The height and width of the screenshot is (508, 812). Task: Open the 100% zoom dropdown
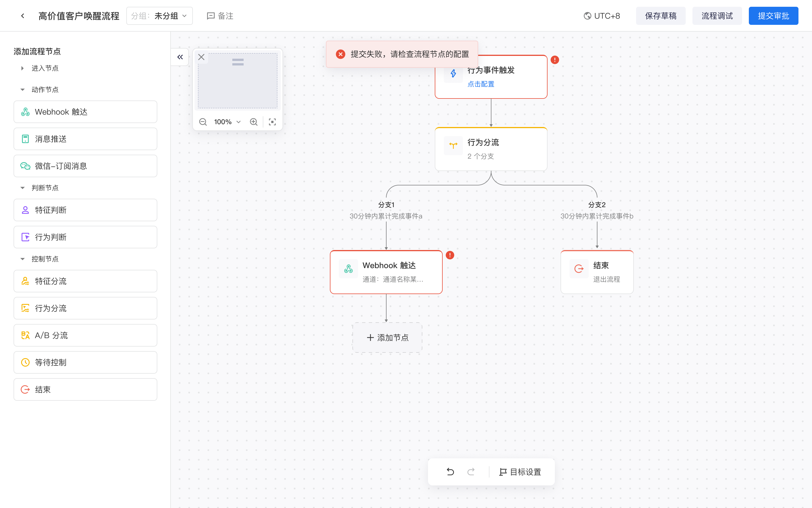click(228, 122)
